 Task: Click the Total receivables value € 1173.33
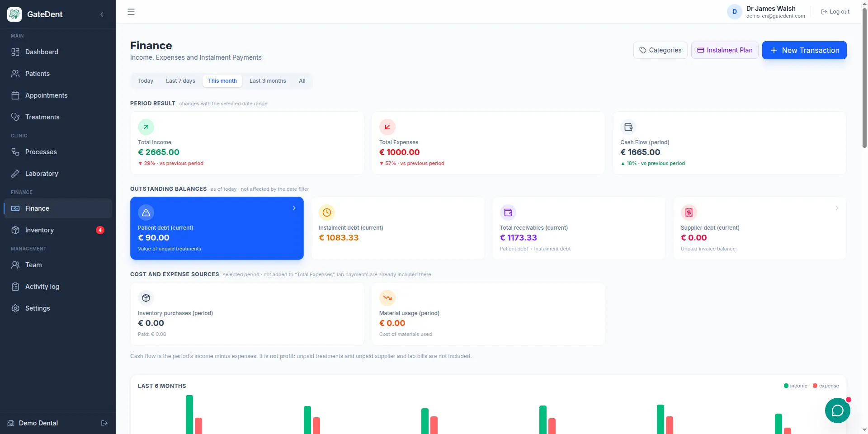pyautogui.click(x=519, y=238)
